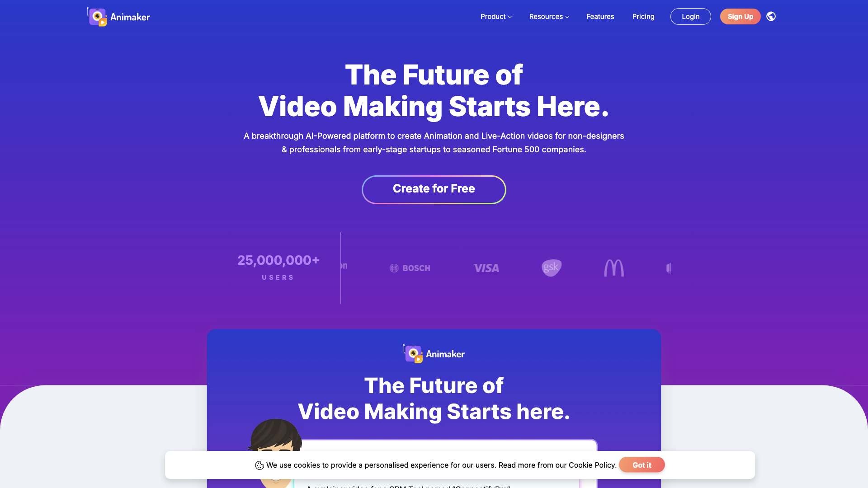The height and width of the screenshot is (488, 868).
Task: Click the GSK company logo
Action: [x=551, y=267]
